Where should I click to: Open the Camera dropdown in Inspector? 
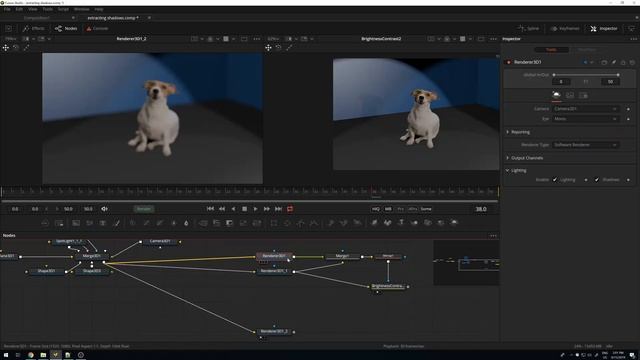coord(585,109)
